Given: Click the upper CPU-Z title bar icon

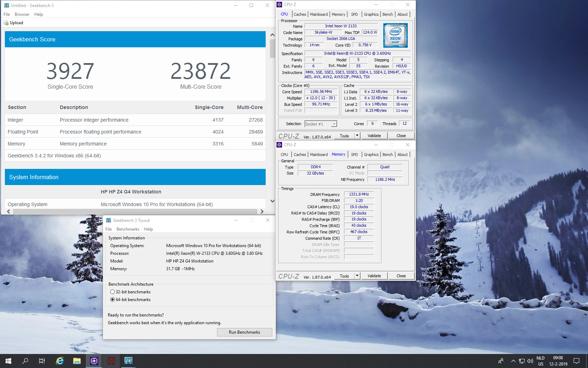Looking at the screenshot, I should (x=279, y=5).
